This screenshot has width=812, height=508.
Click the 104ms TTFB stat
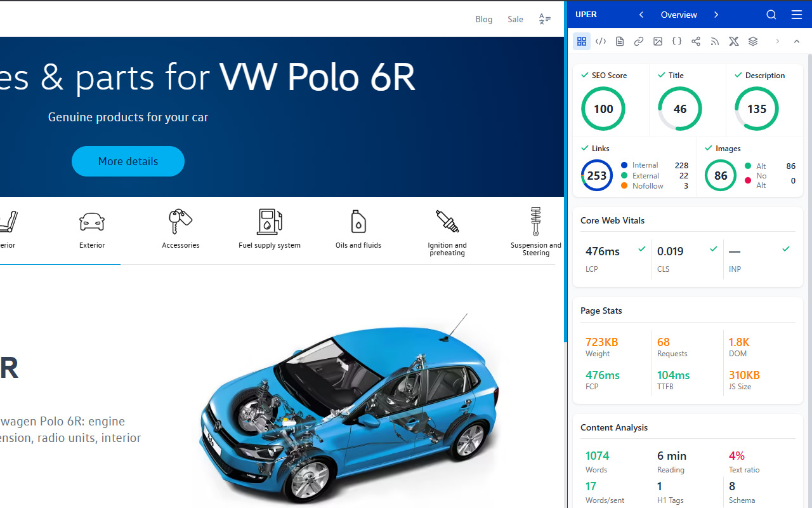pyautogui.click(x=674, y=380)
